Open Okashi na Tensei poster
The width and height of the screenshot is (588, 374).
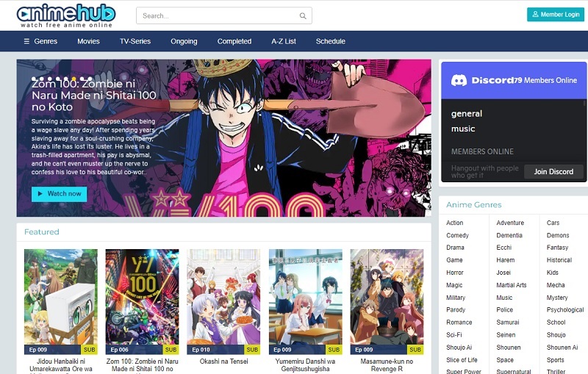(223, 302)
